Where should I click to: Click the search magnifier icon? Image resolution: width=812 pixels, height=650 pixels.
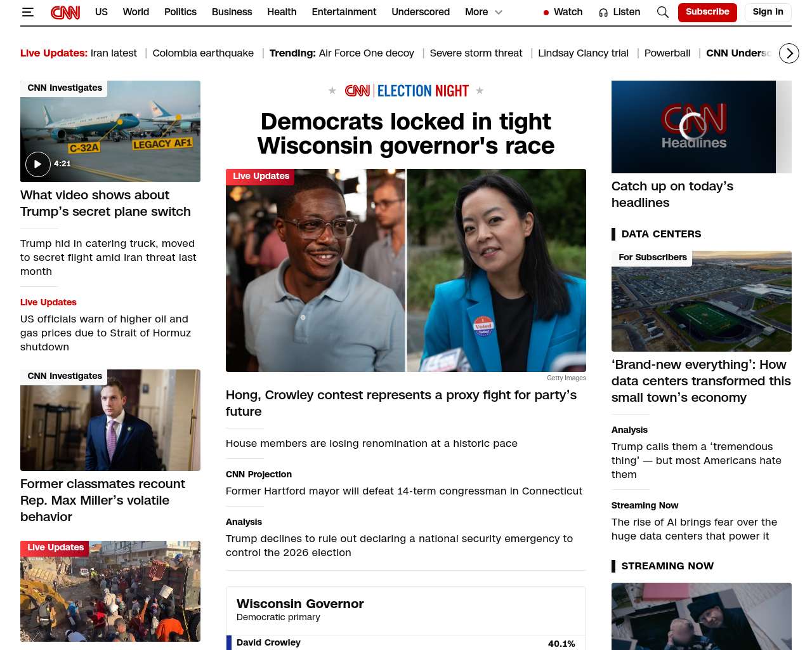pyautogui.click(x=663, y=12)
